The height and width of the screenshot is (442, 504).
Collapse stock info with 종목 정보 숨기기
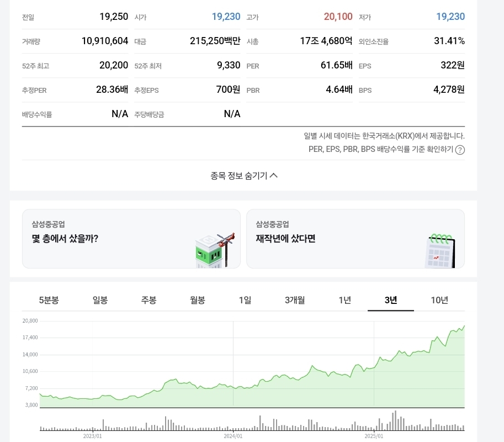(x=243, y=176)
